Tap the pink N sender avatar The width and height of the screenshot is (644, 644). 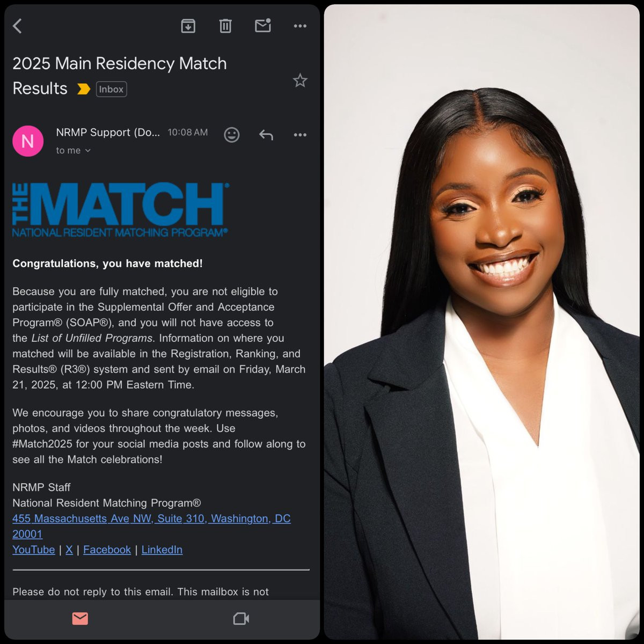[28, 141]
